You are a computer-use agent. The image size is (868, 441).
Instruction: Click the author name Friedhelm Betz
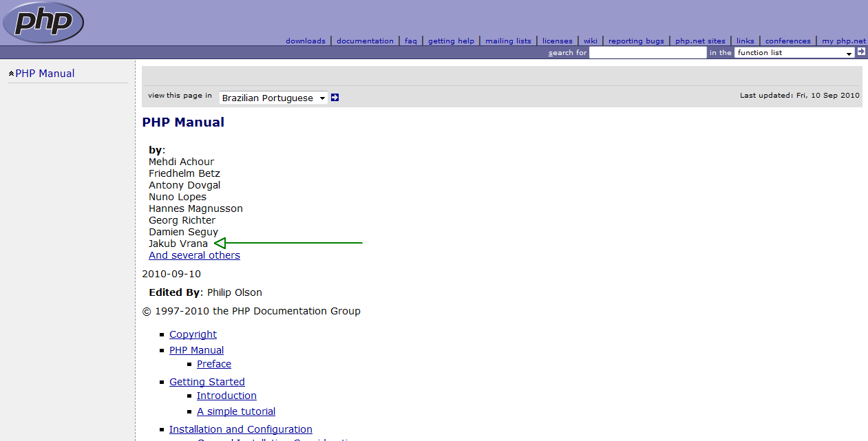click(x=184, y=173)
